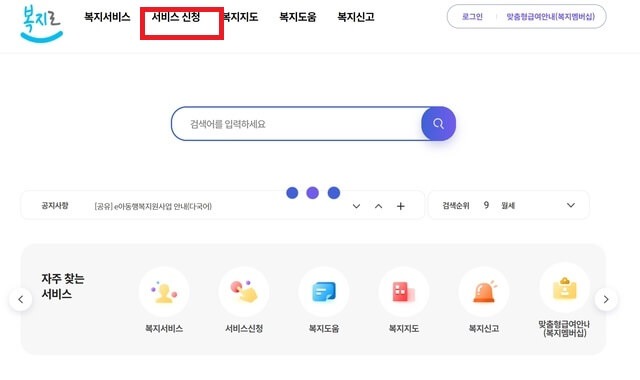Show previous notice with up chevron

[378, 206]
